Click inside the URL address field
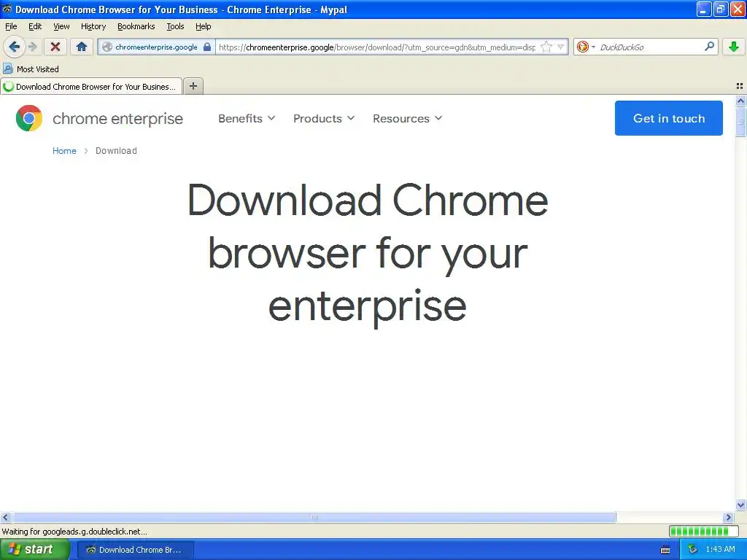This screenshot has width=747, height=560. pyautogui.click(x=376, y=47)
